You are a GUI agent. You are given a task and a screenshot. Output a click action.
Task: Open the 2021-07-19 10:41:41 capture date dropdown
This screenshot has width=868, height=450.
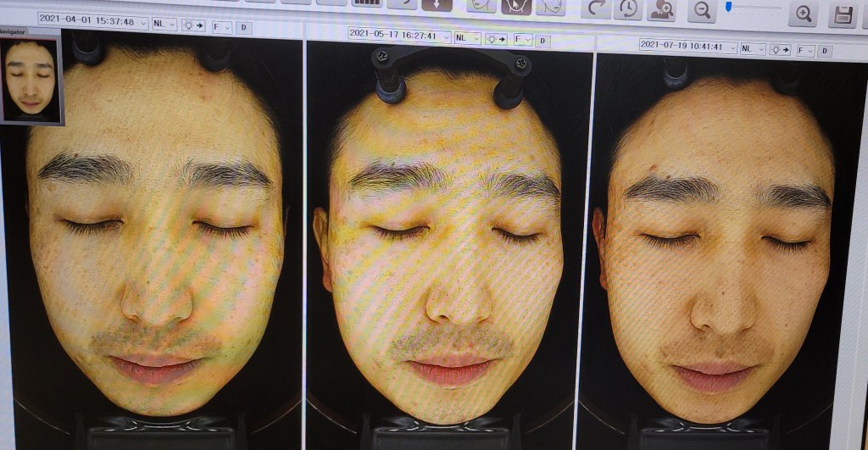688,47
